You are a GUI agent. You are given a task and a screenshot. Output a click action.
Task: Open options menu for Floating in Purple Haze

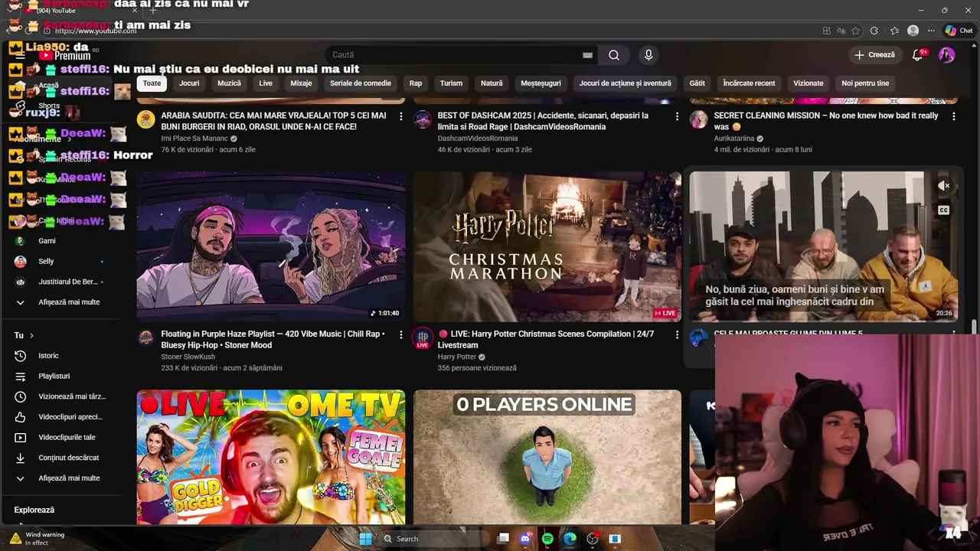pyautogui.click(x=400, y=335)
